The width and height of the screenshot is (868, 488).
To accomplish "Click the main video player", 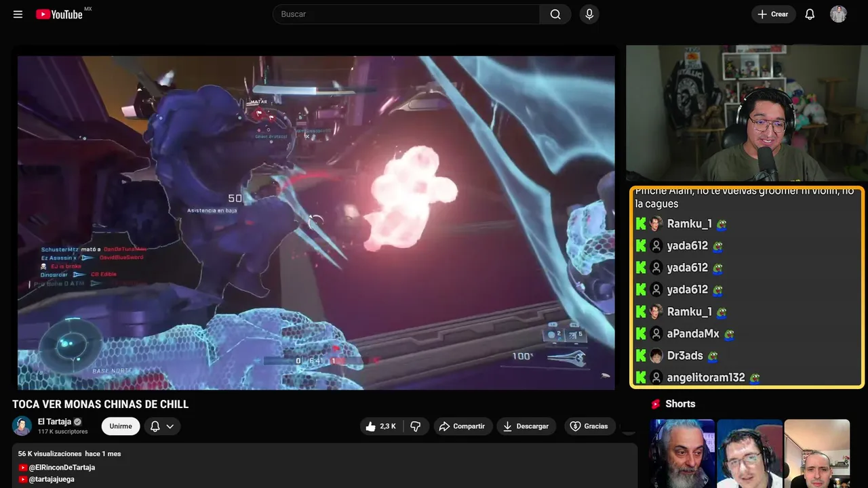I will pyautogui.click(x=316, y=223).
